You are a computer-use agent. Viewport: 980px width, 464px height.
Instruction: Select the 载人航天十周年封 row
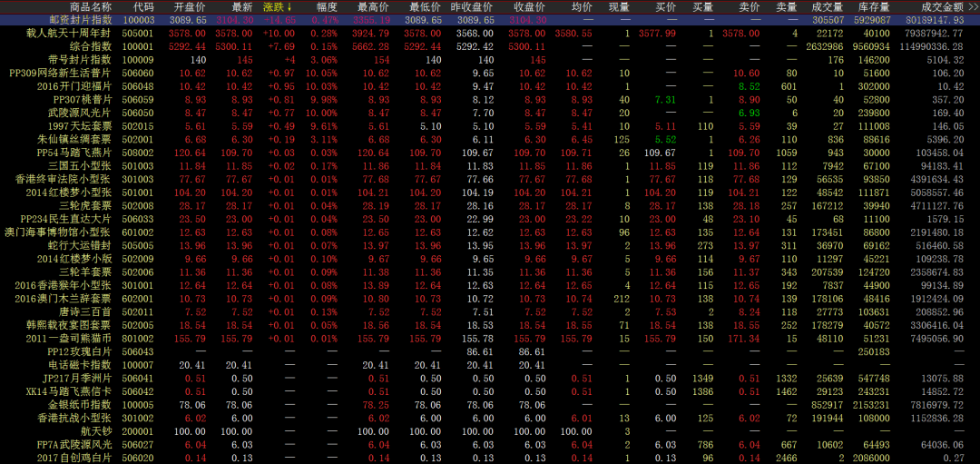pyautogui.click(x=490, y=33)
